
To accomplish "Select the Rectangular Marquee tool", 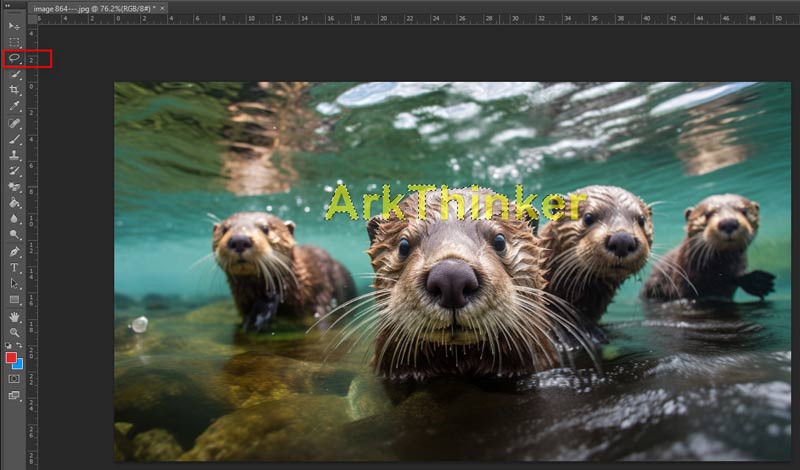I will [x=14, y=42].
